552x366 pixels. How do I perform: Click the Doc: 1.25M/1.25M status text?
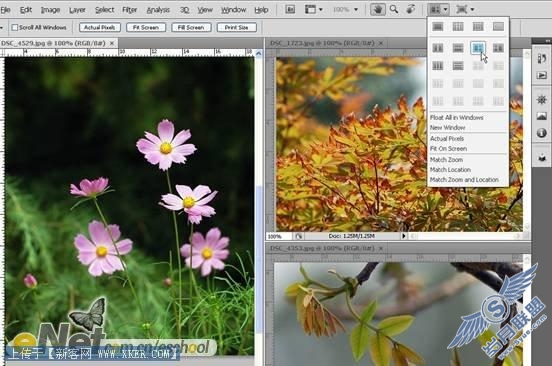click(351, 236)
